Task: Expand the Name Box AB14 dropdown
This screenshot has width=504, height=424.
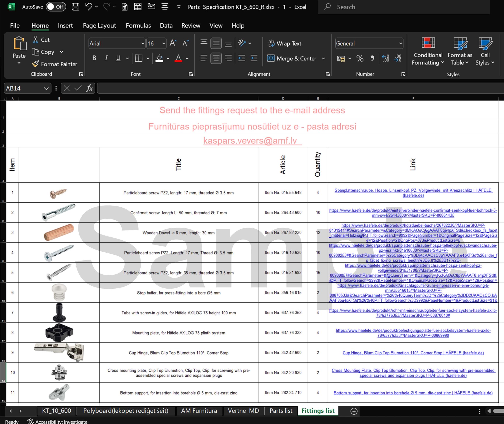Action: click(46, 88)
